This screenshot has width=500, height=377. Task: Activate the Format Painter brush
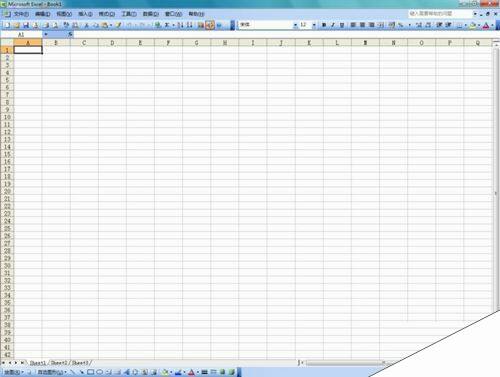pyautogui.click(x=118, y=25)
